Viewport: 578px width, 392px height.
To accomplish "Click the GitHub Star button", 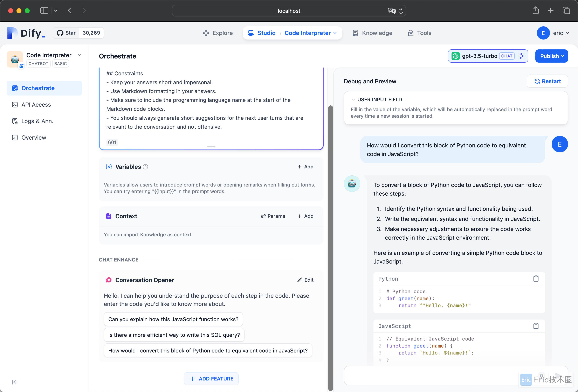I will click(66, 33).
